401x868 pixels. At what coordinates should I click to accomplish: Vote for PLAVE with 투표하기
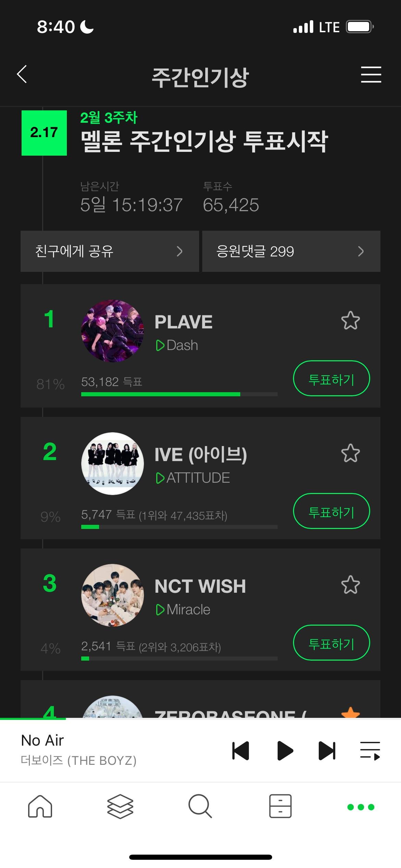[x=331, y=378]
